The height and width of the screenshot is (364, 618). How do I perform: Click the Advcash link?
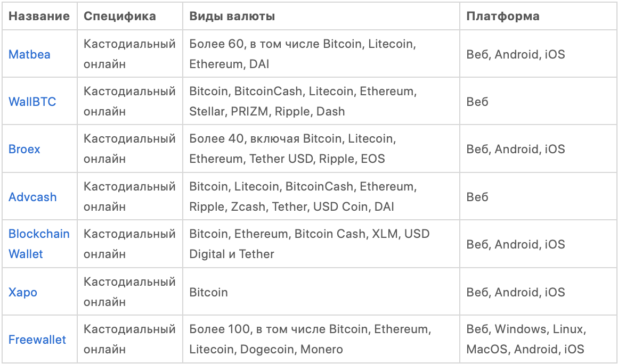coord(32,197)
